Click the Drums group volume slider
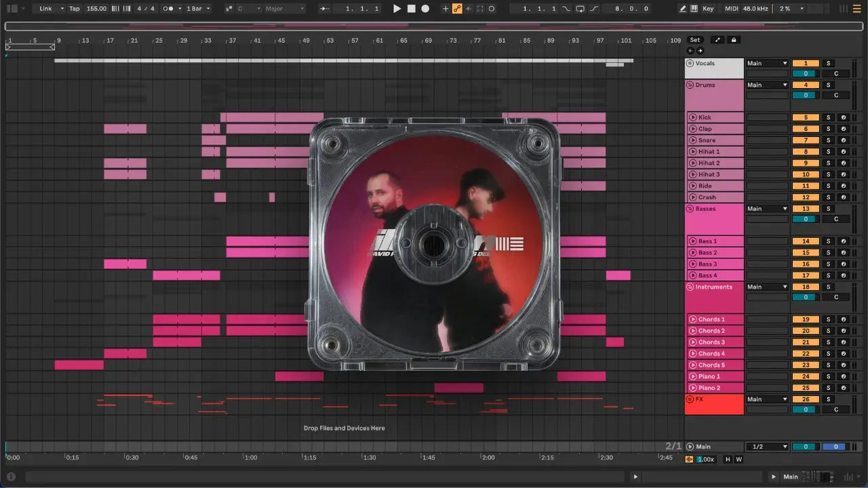The image size is (868, 488). click(806, 96)
